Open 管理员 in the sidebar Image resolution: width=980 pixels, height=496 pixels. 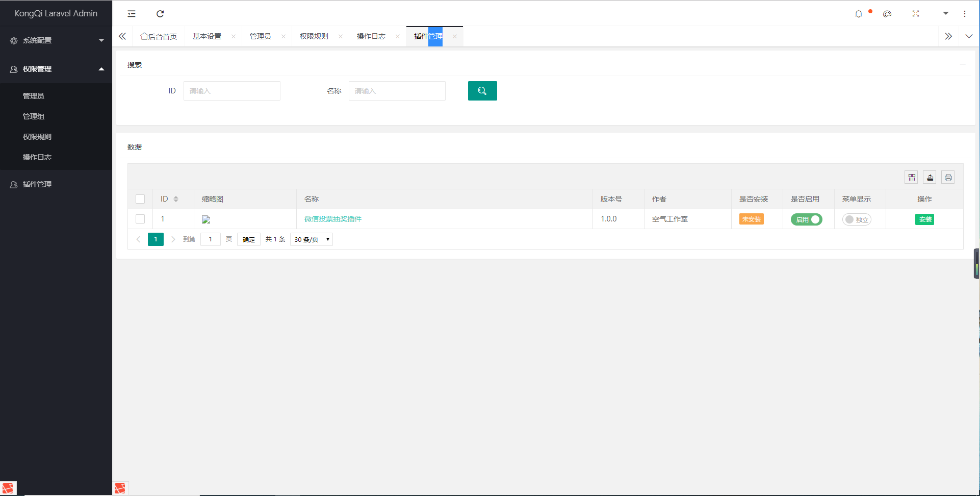pos(34,96)
